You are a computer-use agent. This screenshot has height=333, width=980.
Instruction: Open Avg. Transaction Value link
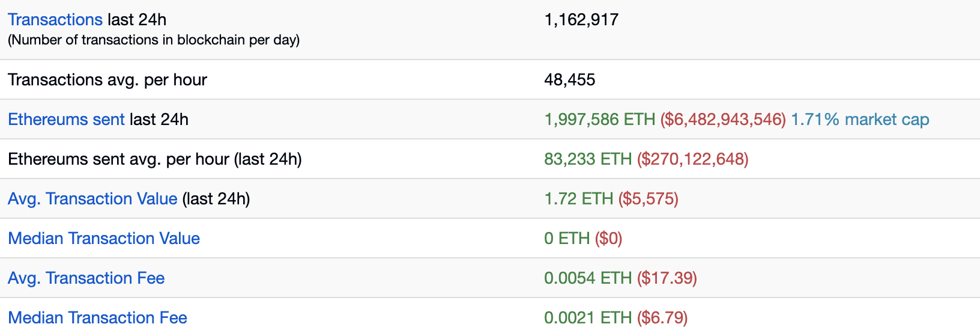click(92, 199)
